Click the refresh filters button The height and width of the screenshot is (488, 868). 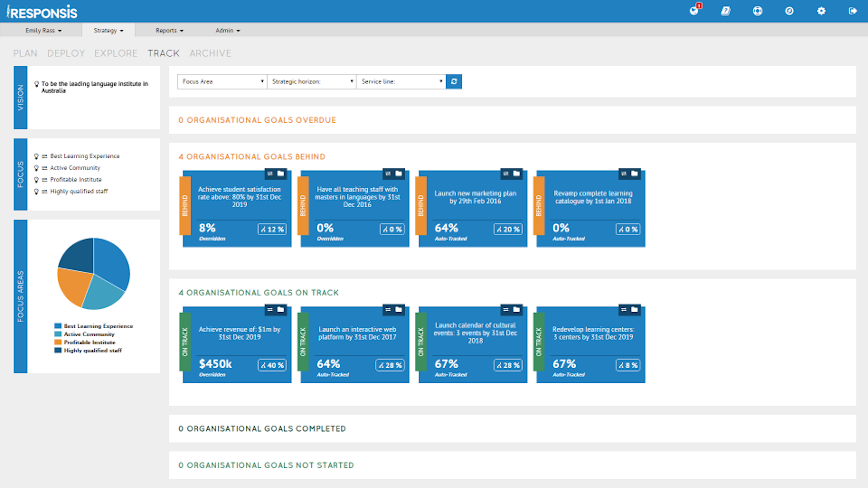(454, 82)
